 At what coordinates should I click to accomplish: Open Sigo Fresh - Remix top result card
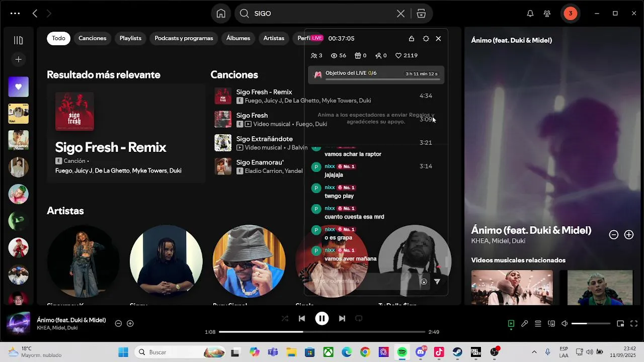click(x=126, y=133)
